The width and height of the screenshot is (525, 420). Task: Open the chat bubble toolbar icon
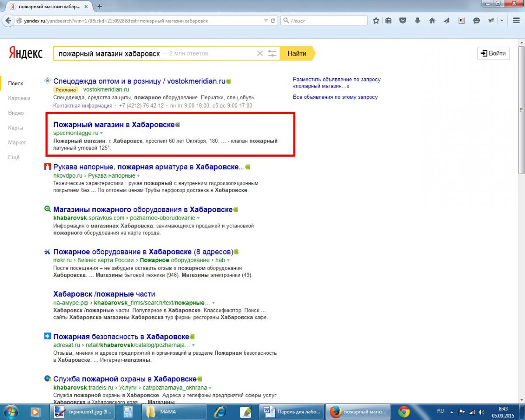(476, 21)
